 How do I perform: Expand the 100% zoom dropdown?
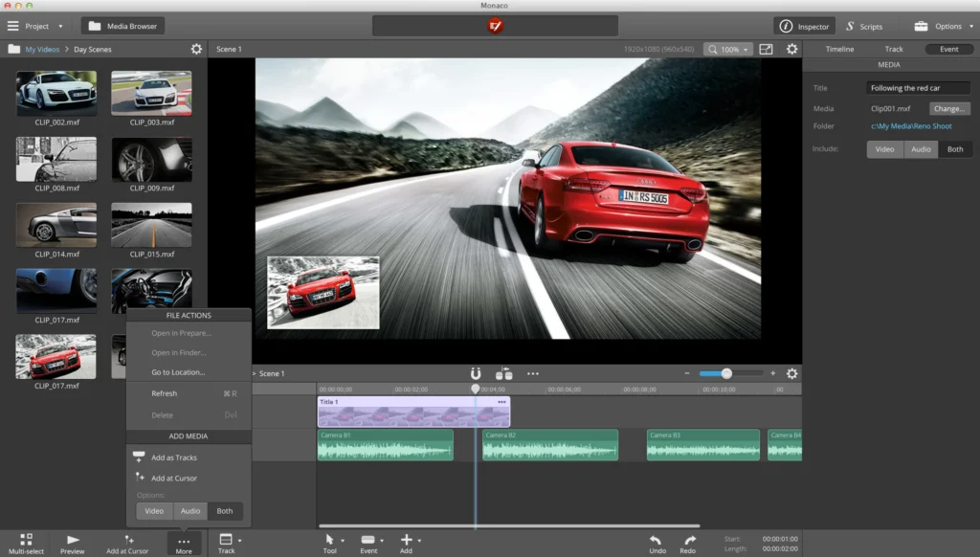(728, 49)
